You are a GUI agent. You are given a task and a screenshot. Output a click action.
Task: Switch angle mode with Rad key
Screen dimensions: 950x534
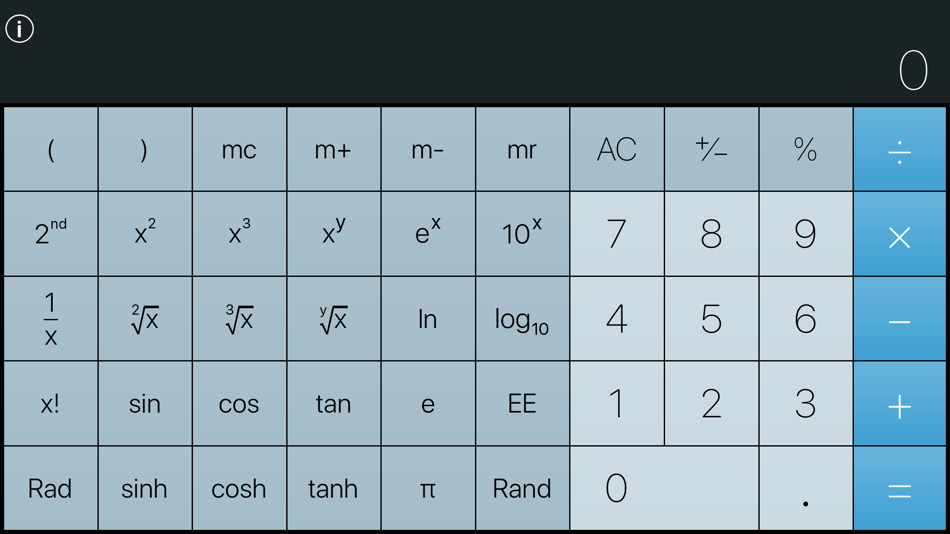pyautogui.click(x=51, y=489)
